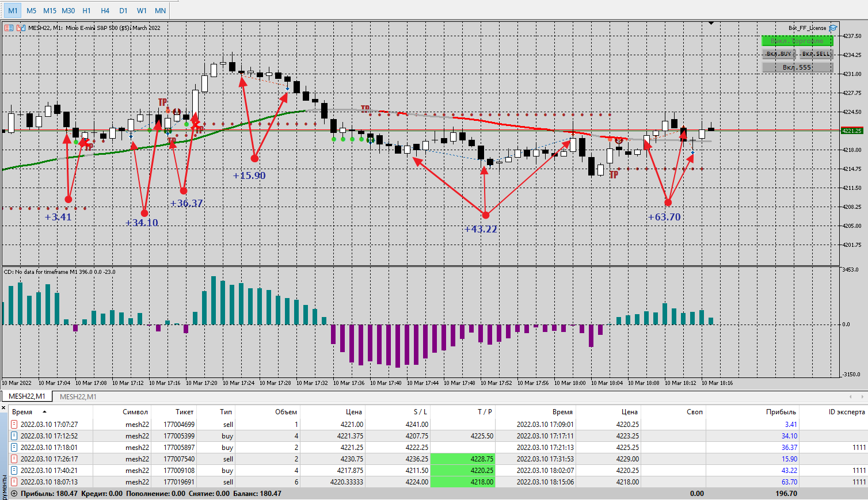Switch chart to M15 timeframe
Viewport: 868px width, 500px height.
(50, 10)
